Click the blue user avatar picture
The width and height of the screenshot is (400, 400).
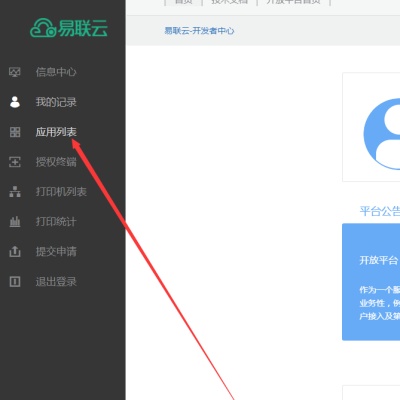pyautogui.click(x=382, y=133)
